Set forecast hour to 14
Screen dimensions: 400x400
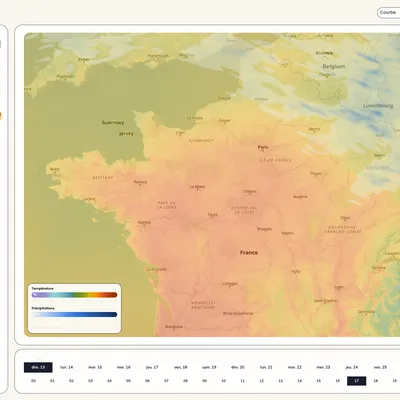(300, 381)
